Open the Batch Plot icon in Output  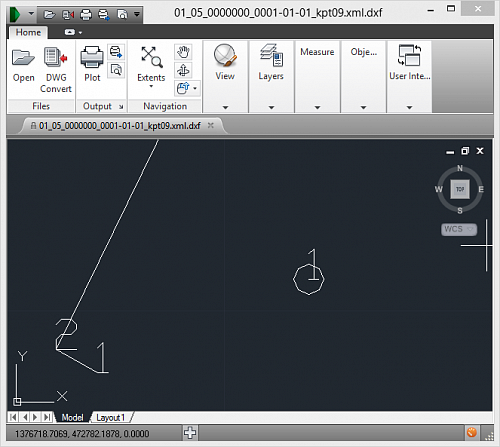(x=116, y=52)
